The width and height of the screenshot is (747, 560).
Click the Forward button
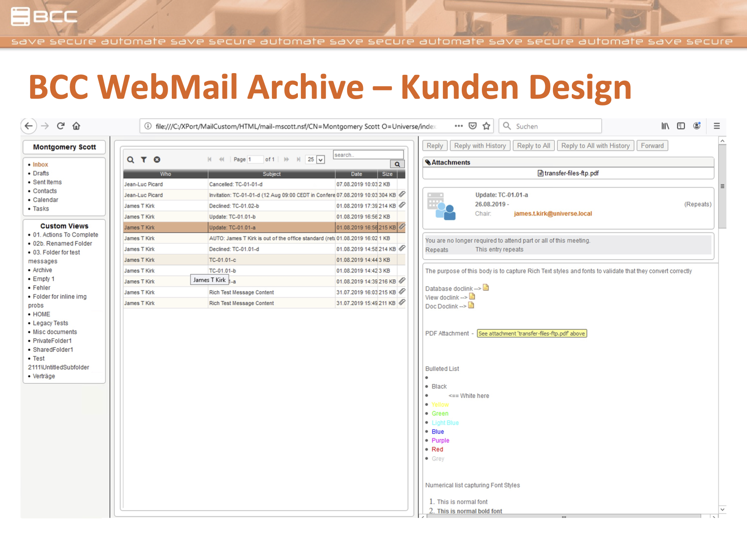point(652,145)
